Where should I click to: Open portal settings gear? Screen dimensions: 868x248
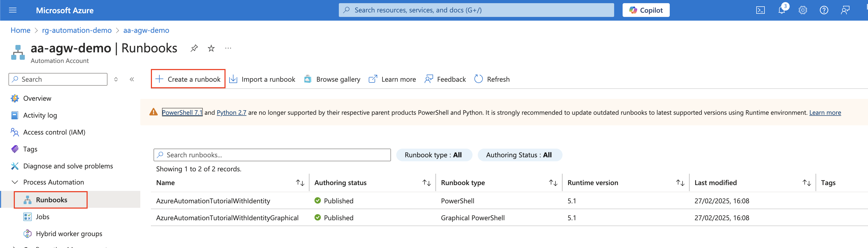click(x=803, y=10)
